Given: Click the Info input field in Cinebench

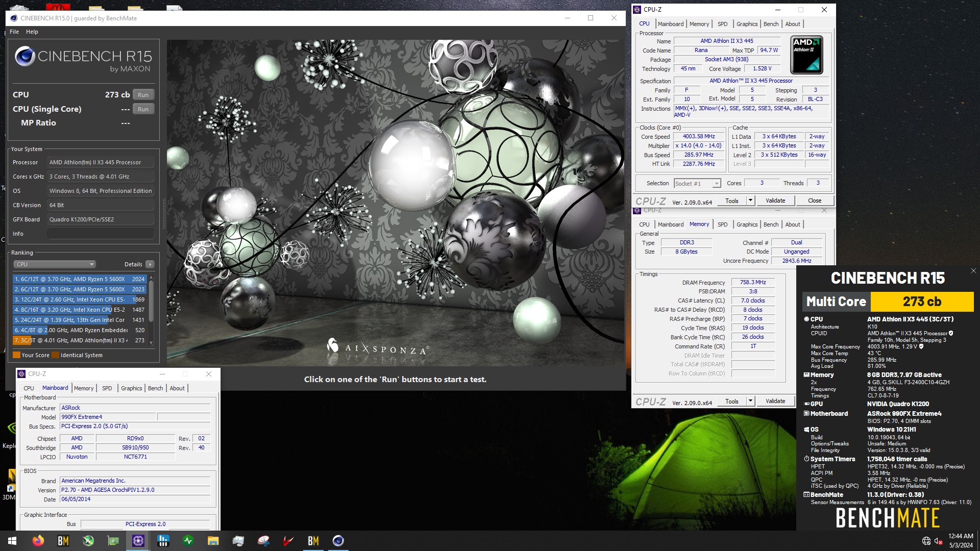Looking at the screenshot, I should 101,234.
